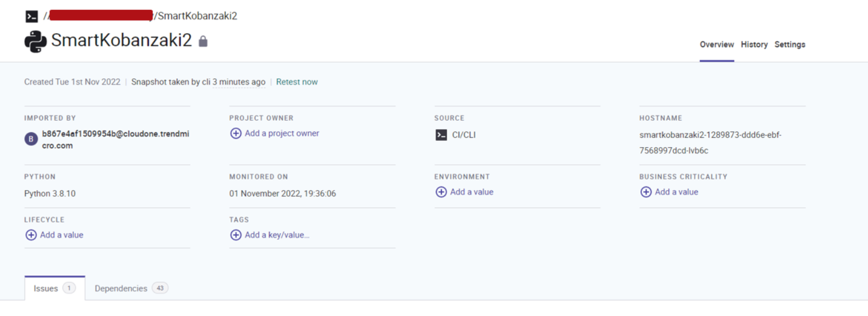Click the 'PYTHON' label
868x316 pixels.
point(40,177)
